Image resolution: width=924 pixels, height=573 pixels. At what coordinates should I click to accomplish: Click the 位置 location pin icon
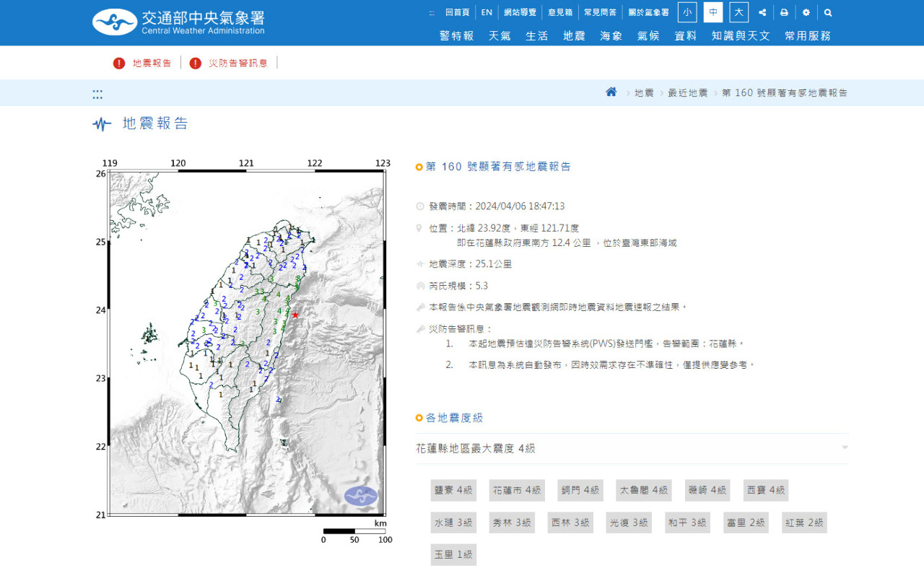420,228
